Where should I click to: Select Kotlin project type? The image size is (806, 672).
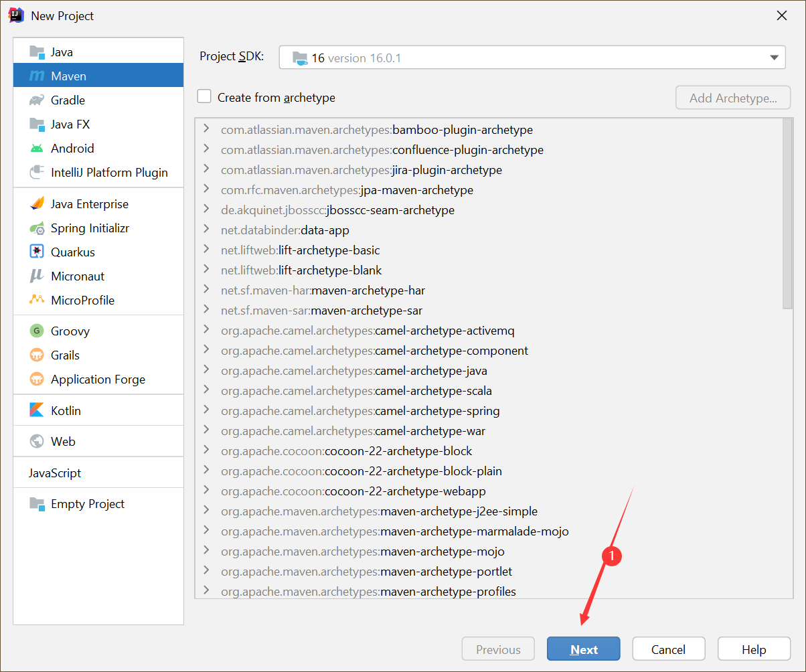(98, 411)
